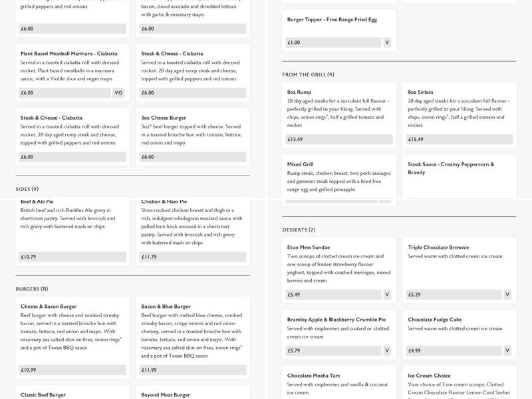This screenshot has height=399, width=532.
Task: Expand the From The Grill (9) section
Action: click(309, 74)
